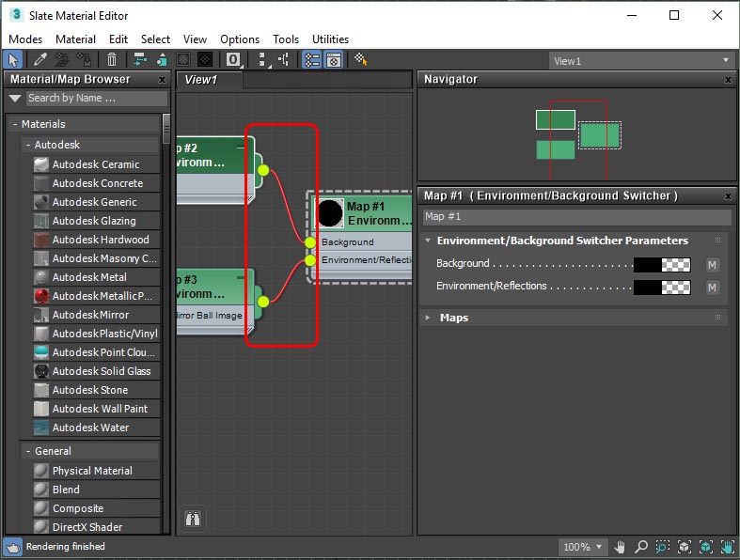
Task: Collapse the Map #2 node with minus
Action: (241, 148)
